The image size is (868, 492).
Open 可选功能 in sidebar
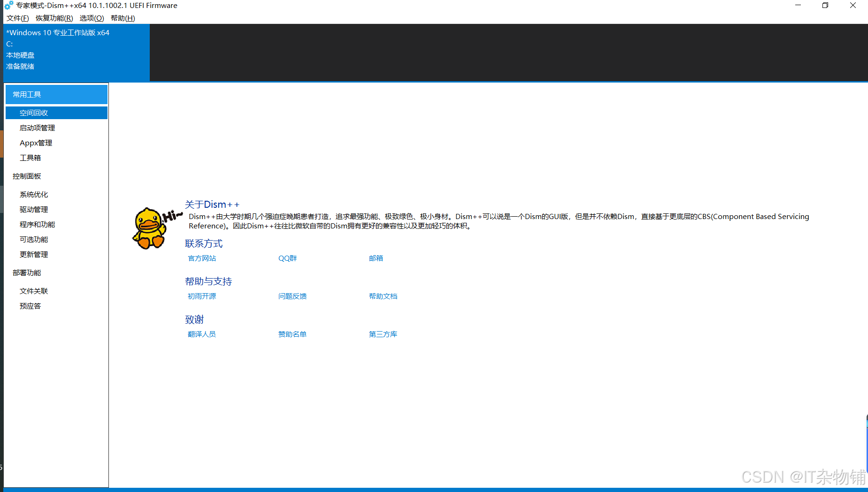[x=56, y=239]
